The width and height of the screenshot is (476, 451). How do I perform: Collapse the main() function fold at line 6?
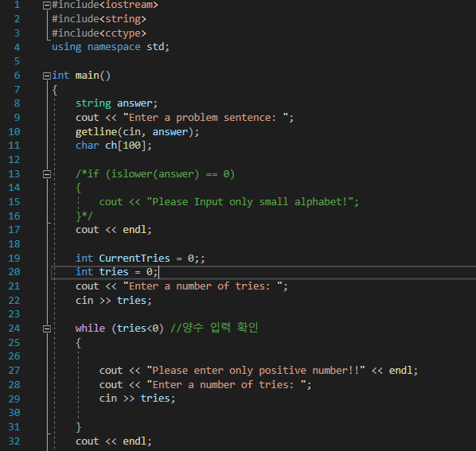(47, 76)
